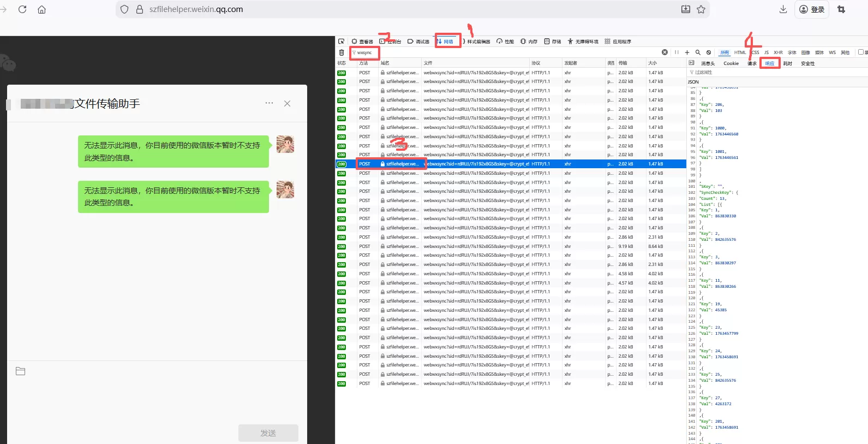The width and height of the screenshot is (868, 444).
Task: Switch to the 网络 DevTools tab
Action: click(448, 42)
